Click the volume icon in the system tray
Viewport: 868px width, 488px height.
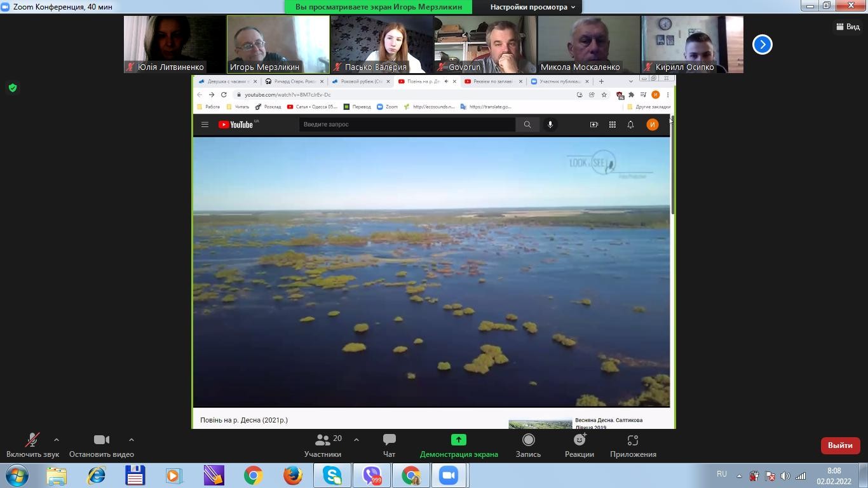tap(785, 476)
